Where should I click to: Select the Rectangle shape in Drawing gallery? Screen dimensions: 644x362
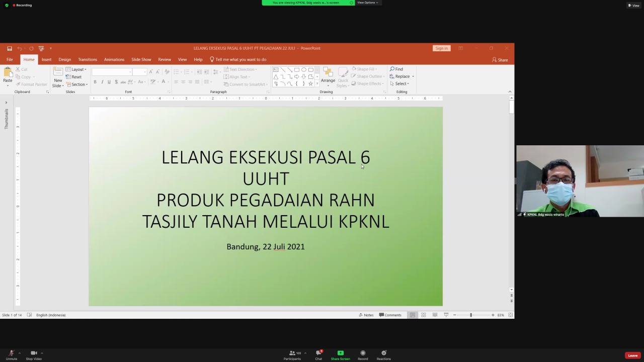(x=297, y=70)
